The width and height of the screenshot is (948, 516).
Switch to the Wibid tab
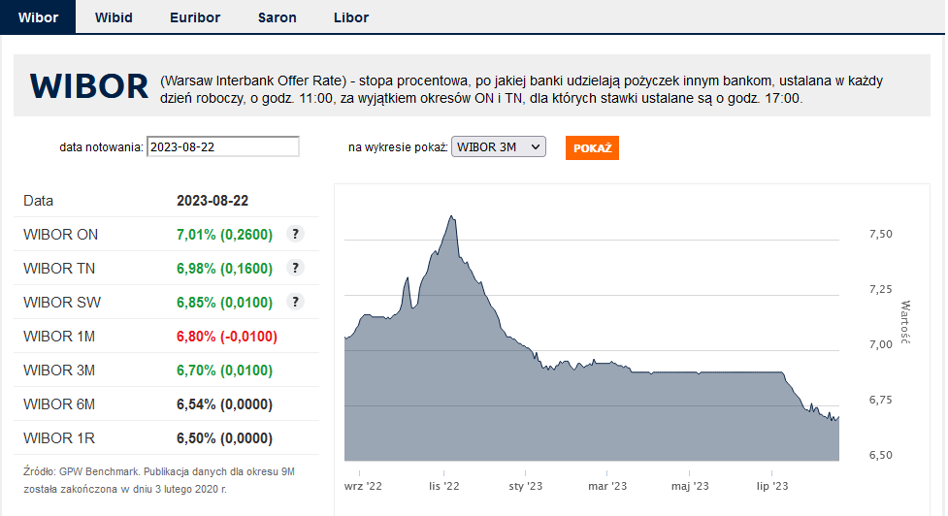pos(113,17)
